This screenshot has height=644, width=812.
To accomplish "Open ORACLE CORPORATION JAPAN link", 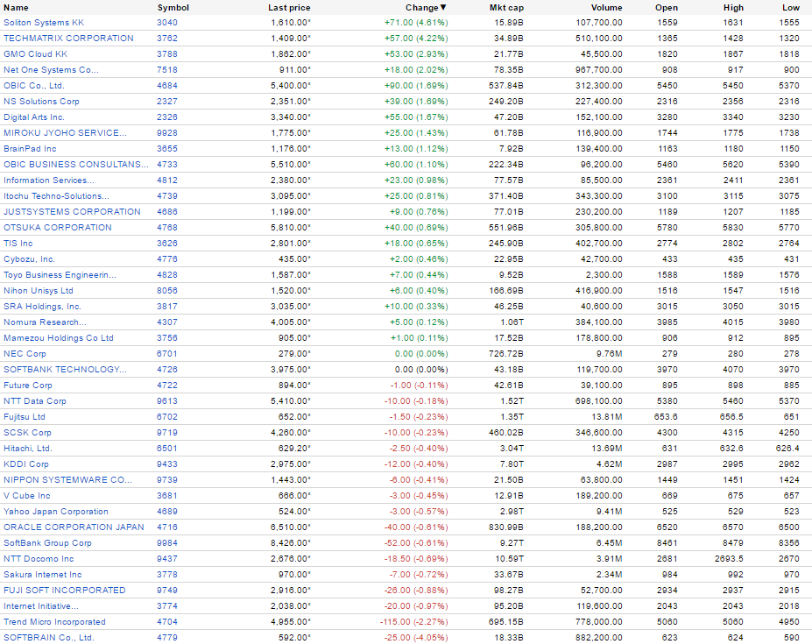I will 74,527.
